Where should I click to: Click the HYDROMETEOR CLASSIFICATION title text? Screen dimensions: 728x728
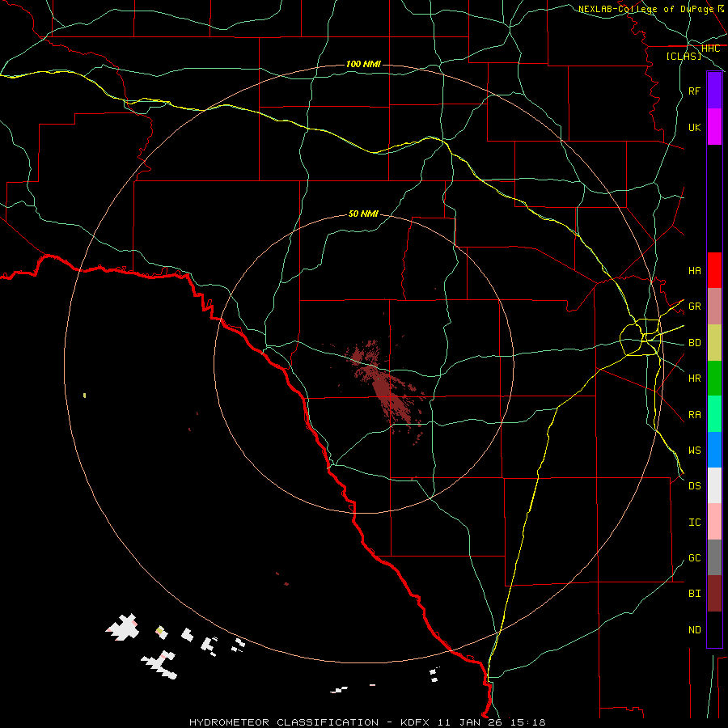tap(284, 722)
